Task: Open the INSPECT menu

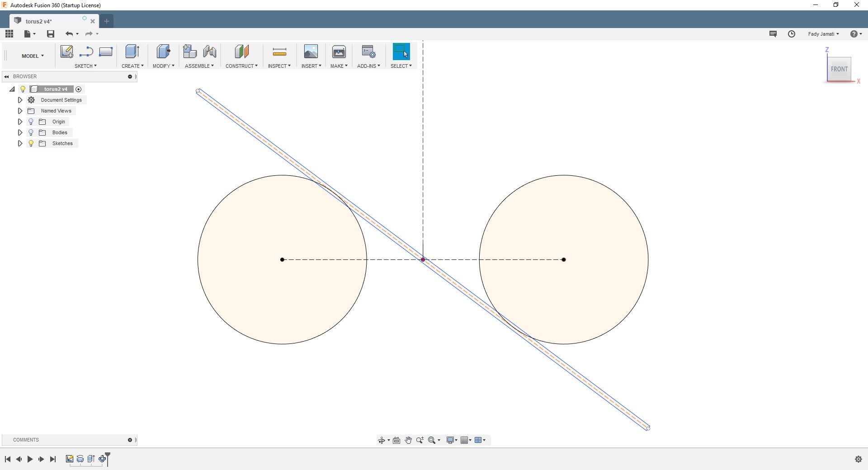Action: [x=279, y=66]
